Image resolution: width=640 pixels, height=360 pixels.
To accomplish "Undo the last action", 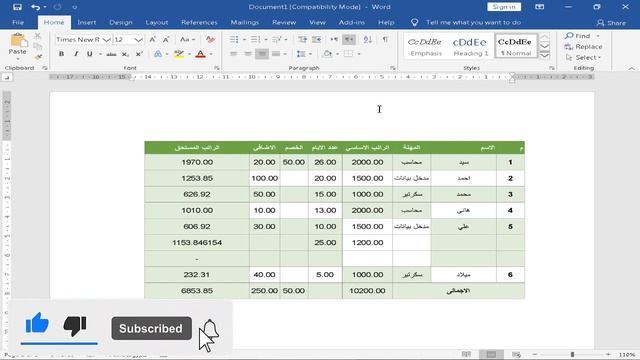I will click(36, 7).
